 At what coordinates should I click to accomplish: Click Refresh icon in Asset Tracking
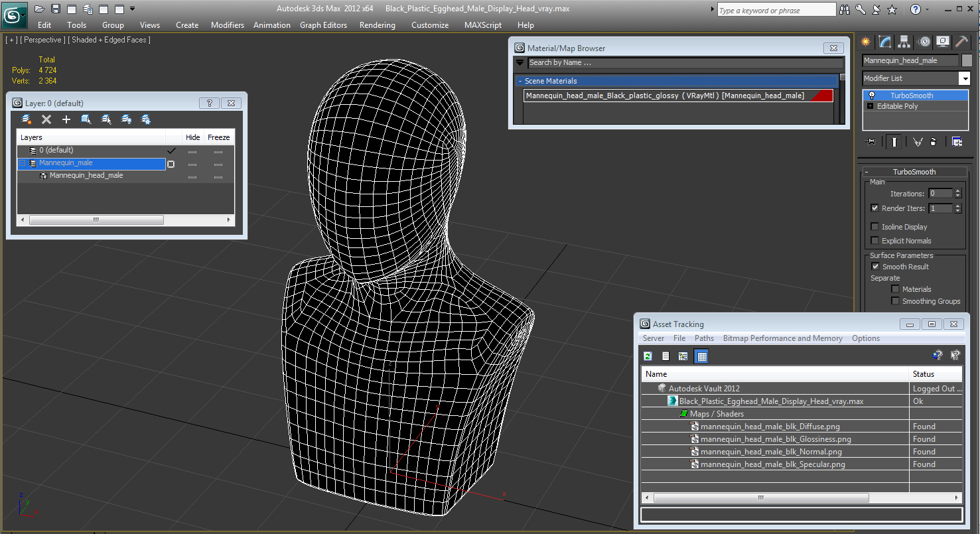648,356
